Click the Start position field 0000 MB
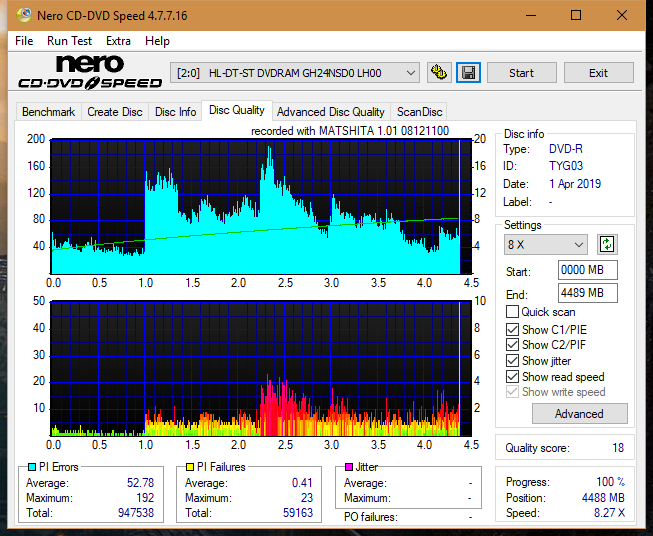 click(x=588, y=270)
